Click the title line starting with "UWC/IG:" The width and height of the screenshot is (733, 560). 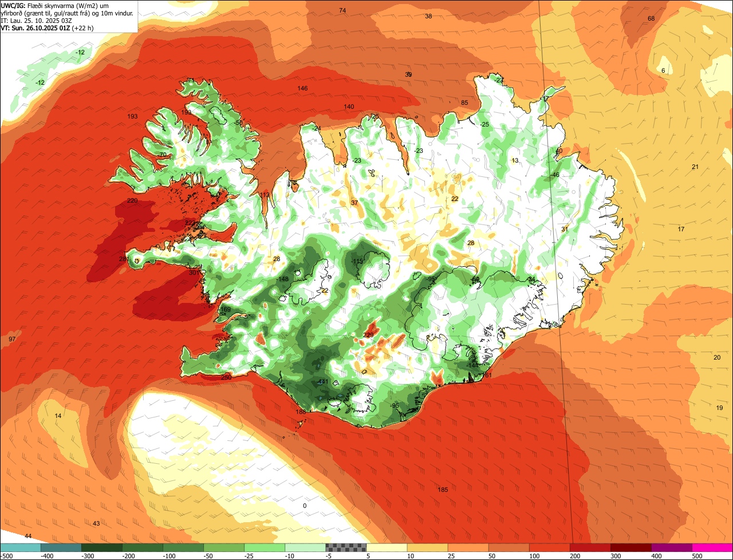tap(55, 5)
